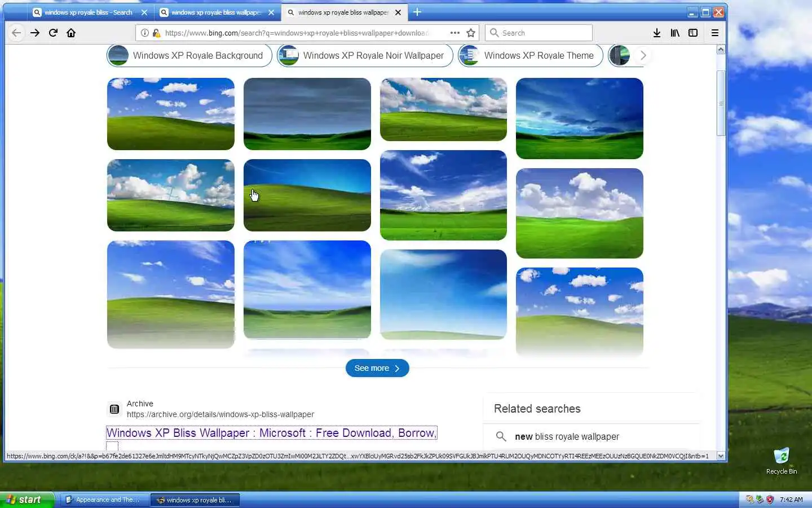Click the page scrollbar down arrow
The width and height of the screenshot is (812, 508).
coord(721,456)
